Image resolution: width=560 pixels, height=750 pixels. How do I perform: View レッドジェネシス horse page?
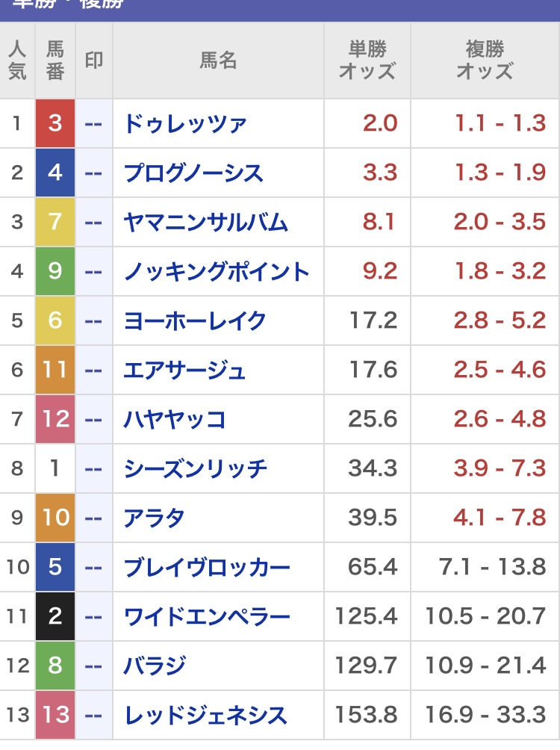click(x=205, y=715)
